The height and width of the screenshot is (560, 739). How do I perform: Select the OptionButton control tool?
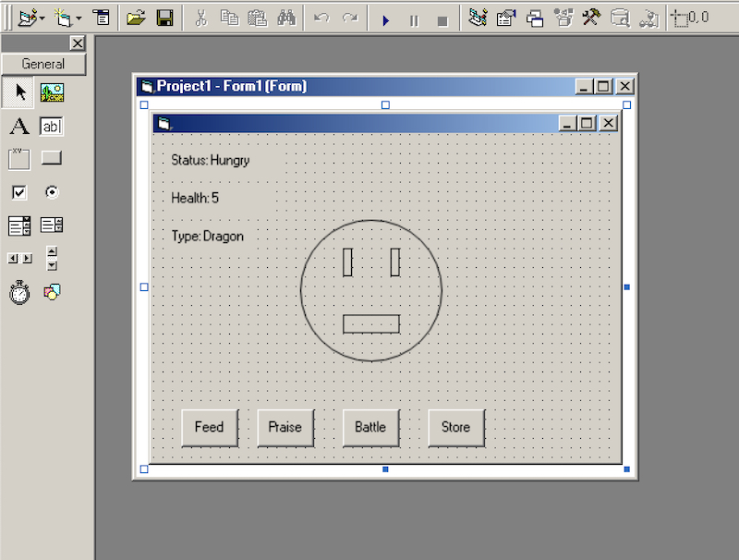click(x=52, y=192)
